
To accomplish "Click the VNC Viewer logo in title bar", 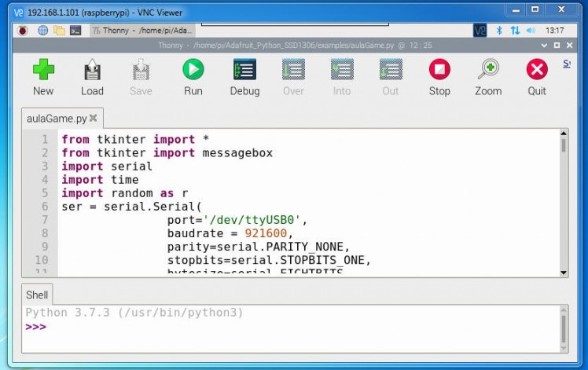I will pos(19,13).
